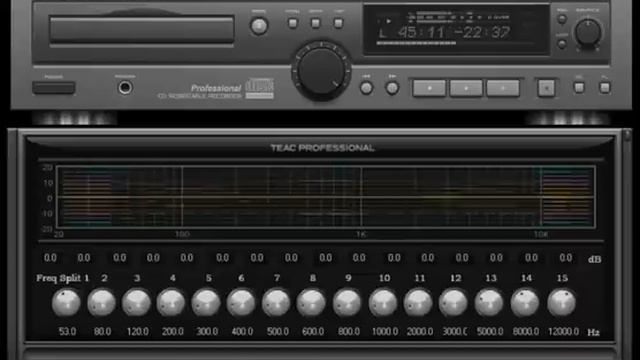Click the Freq Split 9 knob

click(x=347, y=302)
